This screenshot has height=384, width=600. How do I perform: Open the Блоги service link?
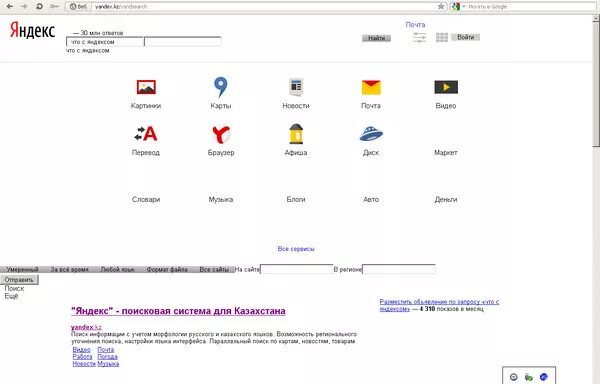click(296, 199)
